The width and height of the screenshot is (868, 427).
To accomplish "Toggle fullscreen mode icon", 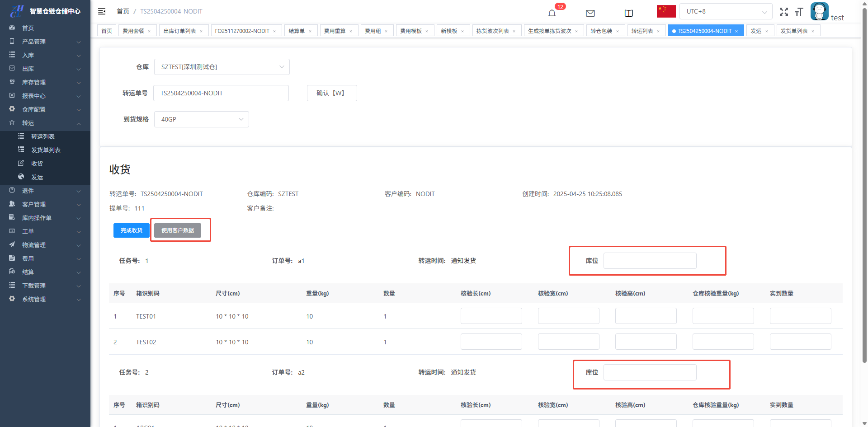I will (x=783, y=12).
